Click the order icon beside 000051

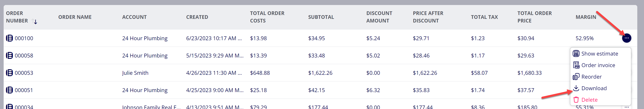pyautogui.click(x=9, y=90)
